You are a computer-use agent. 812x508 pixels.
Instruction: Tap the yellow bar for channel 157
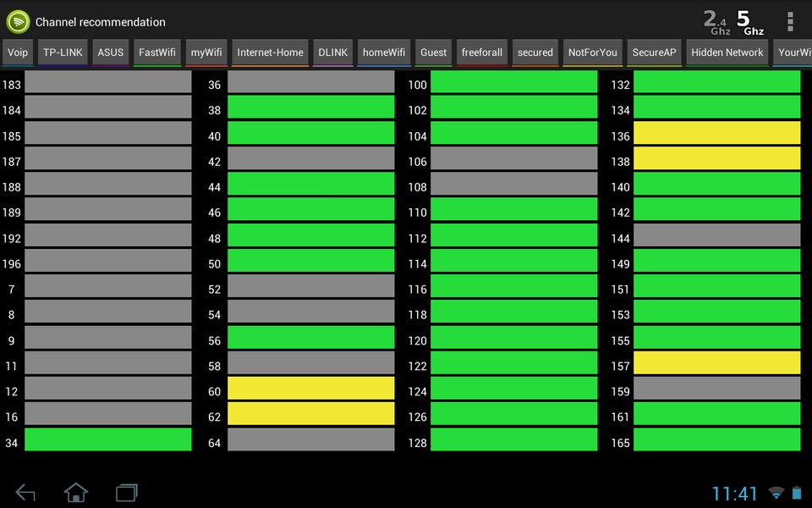coord(717,363)
